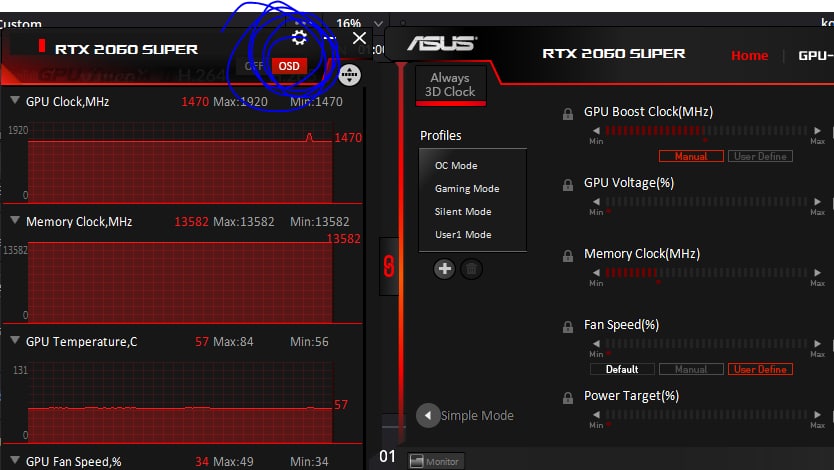The width and height of the screenshot is (834, 470).
Task: Collapse the GPU Fan Speed section
Action: pyautogui.click(x=15, y=460)
